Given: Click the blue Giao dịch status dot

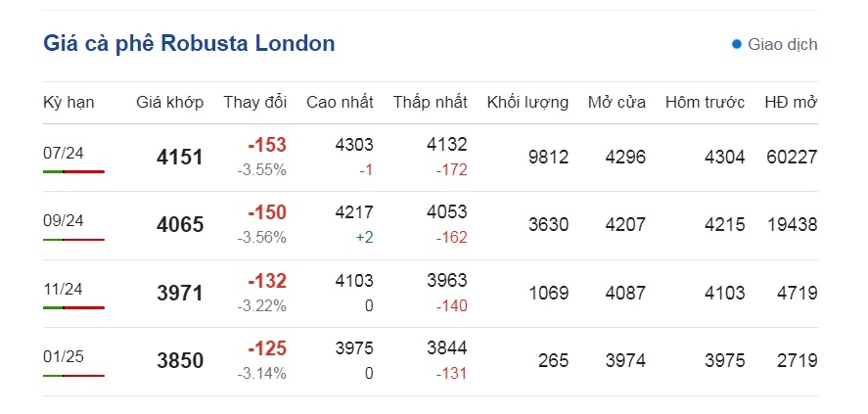Looking at the screenshot, I should pos(736,44).
